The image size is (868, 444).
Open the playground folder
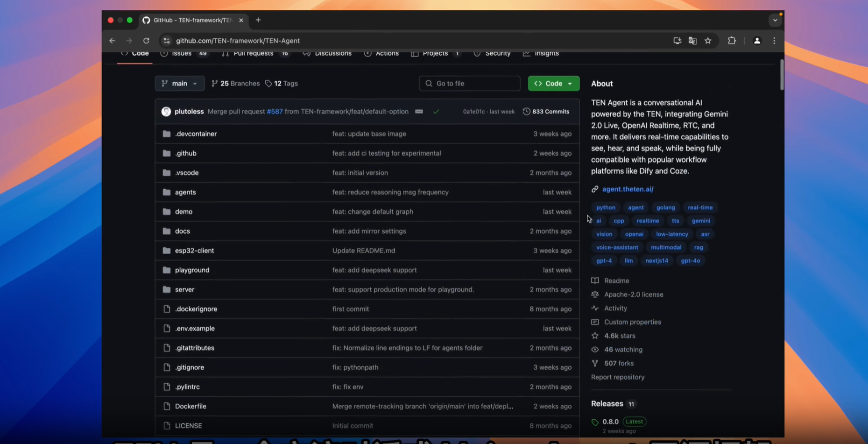pos(192,270)
